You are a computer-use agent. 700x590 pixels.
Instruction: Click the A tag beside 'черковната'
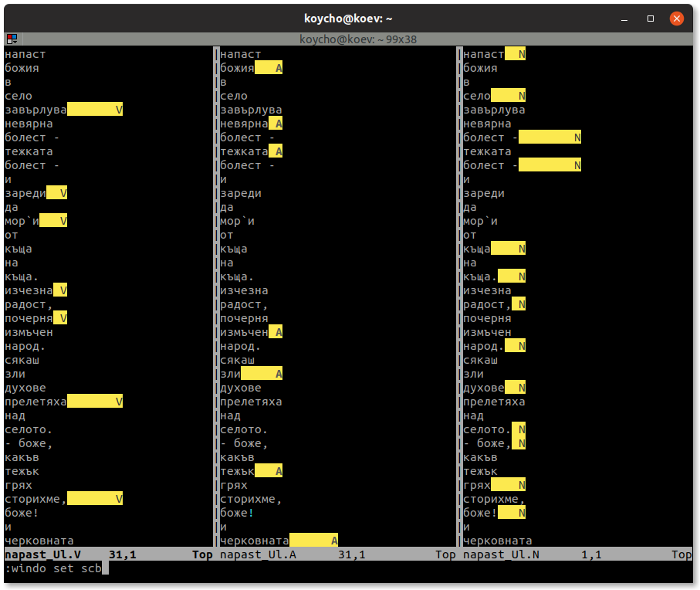point(334,541)
